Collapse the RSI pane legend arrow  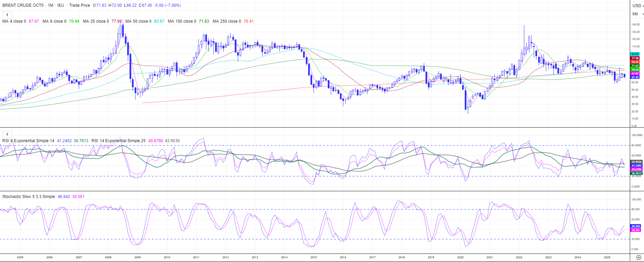(x=7, y=134)
